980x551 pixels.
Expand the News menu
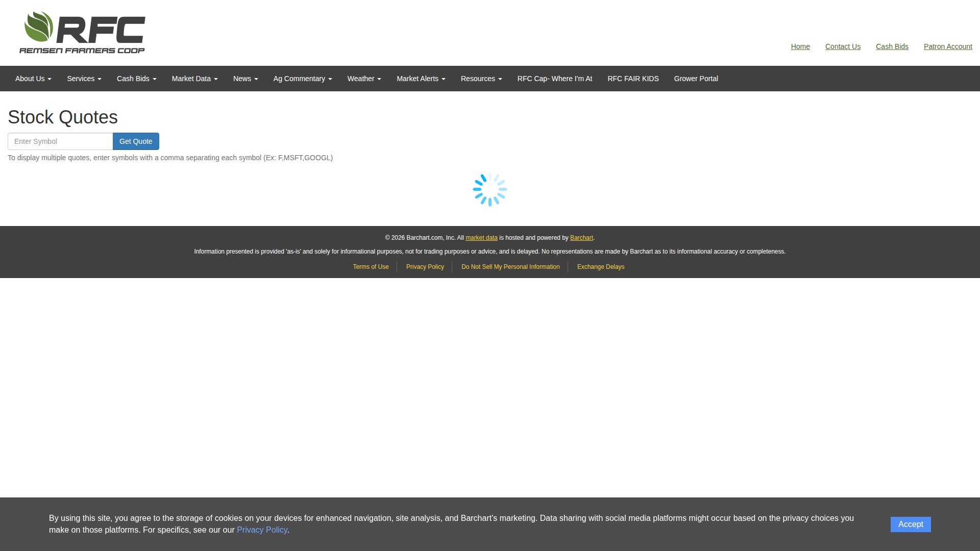(246, 79)
